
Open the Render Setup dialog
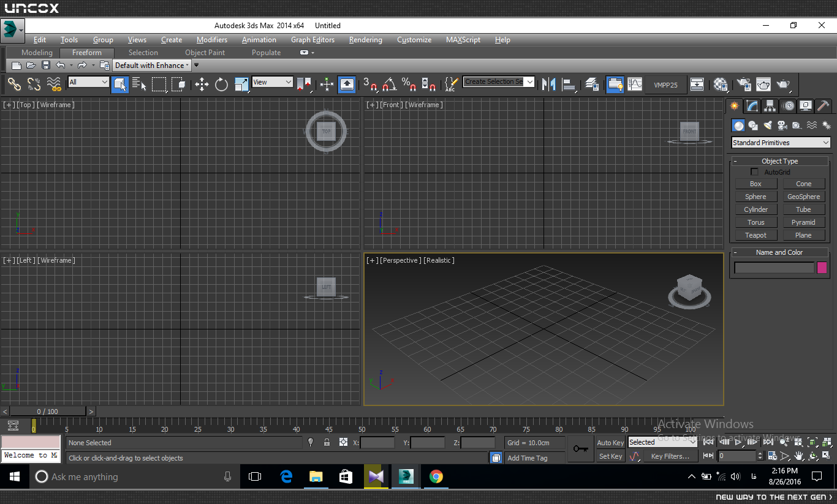click(743, 85)
